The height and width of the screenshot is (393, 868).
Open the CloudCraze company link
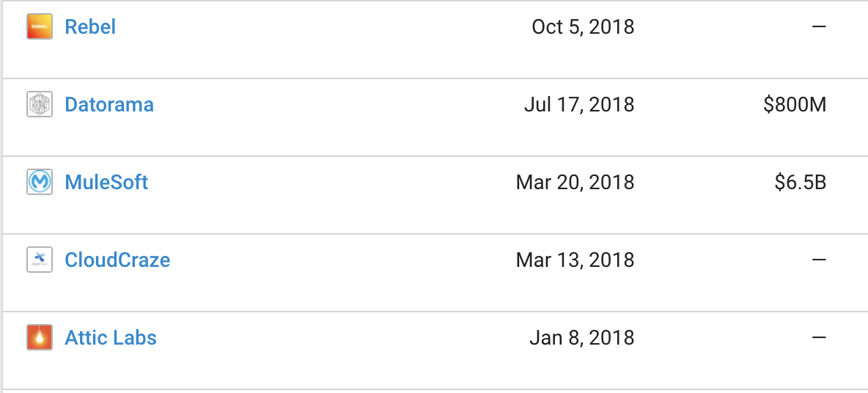[x=117, y=260]
